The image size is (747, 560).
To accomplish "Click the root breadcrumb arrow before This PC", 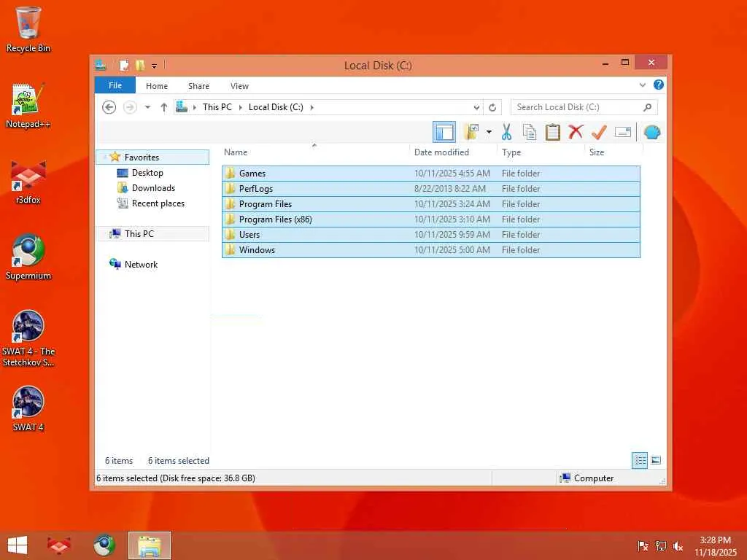I will pos(195,108).
